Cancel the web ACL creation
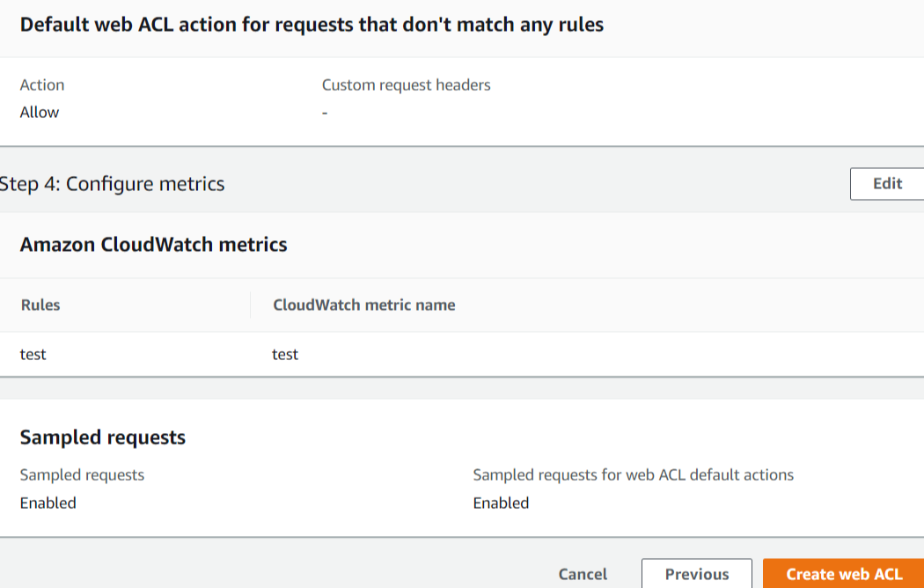Viewport: 924px width, 588px height. (583, 574)
